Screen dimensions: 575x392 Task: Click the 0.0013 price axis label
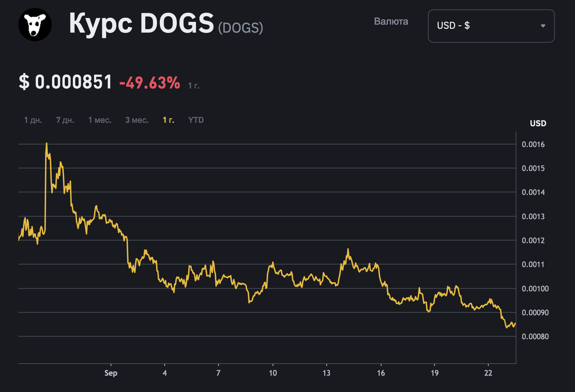pyautogui.click(x=533, y=216)
